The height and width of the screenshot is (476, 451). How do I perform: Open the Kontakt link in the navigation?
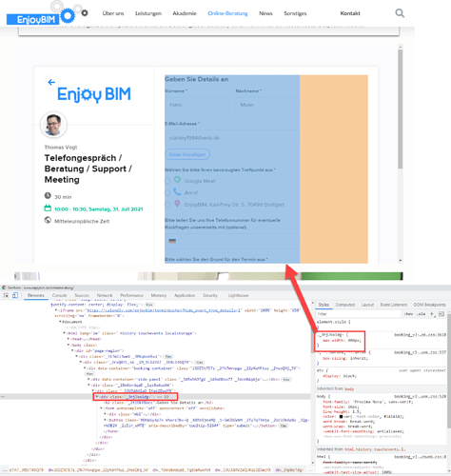point(350,13)
